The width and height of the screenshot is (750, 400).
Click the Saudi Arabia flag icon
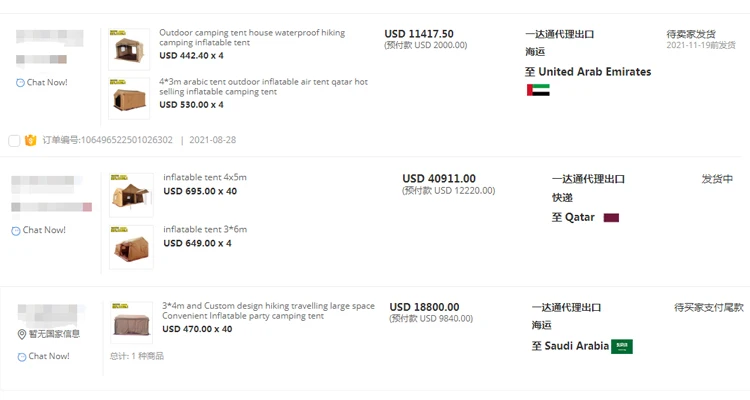click(x=622, y=347)
